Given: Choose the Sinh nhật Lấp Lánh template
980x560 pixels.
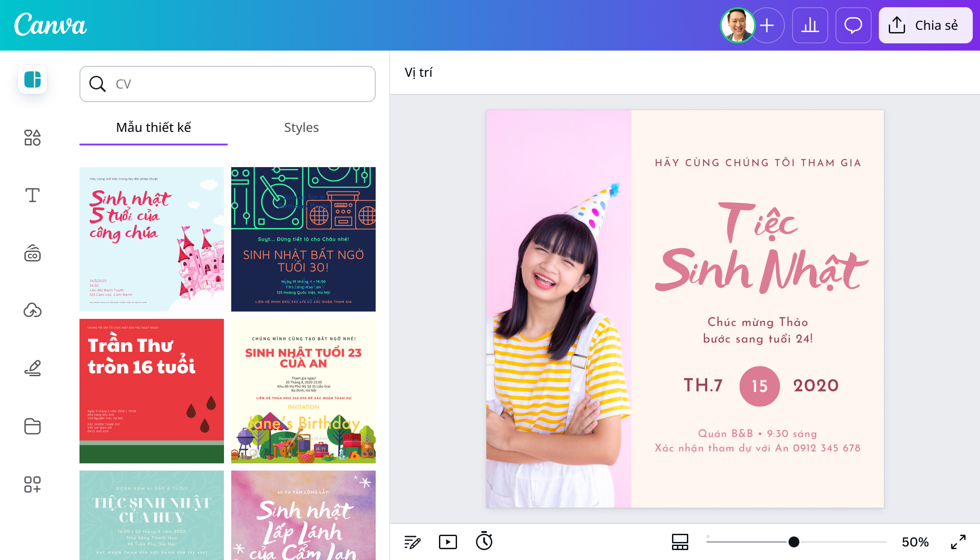Looking at the screenshot, I should click(303, 515).
